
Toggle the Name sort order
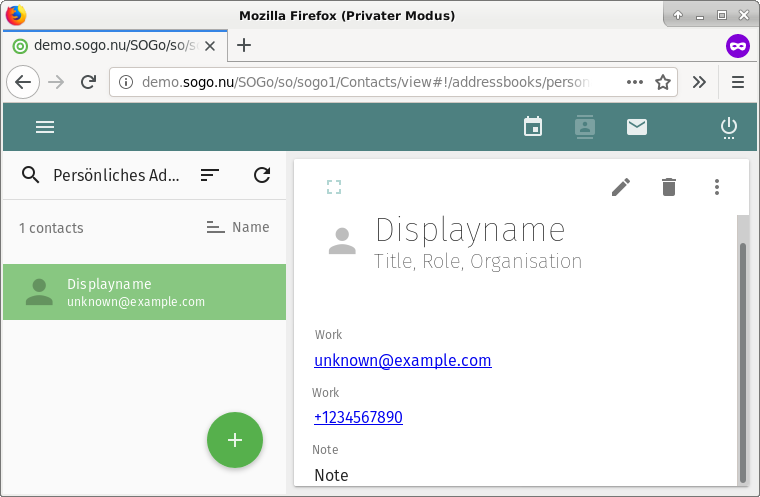238,228
